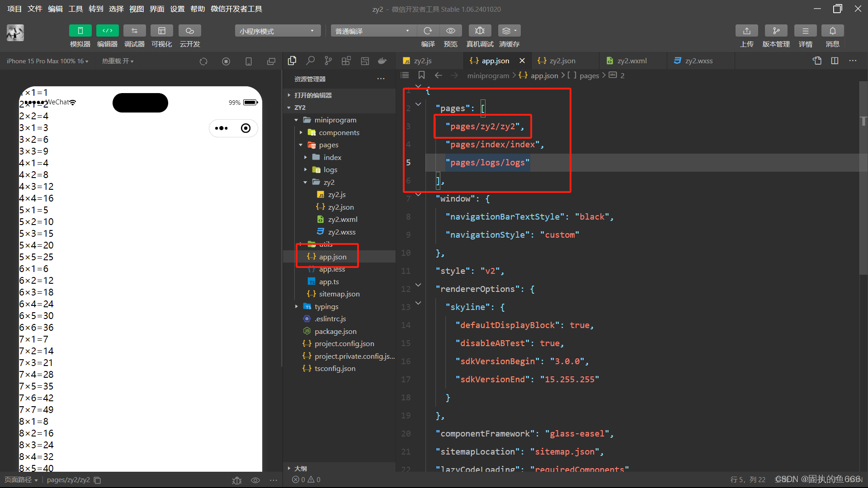Copy the page path pages/zy2/zy2

[x=98, y=480]
